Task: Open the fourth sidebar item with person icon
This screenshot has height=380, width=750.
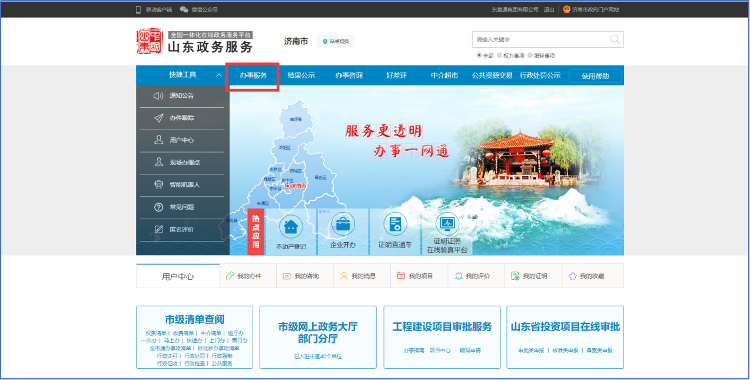Action: (x=159, y=162)
